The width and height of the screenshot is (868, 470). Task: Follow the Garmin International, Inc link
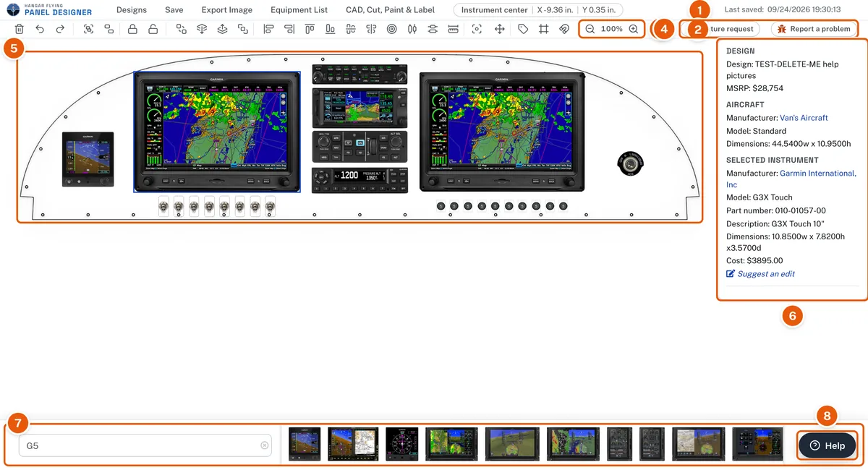click(791, 179)
